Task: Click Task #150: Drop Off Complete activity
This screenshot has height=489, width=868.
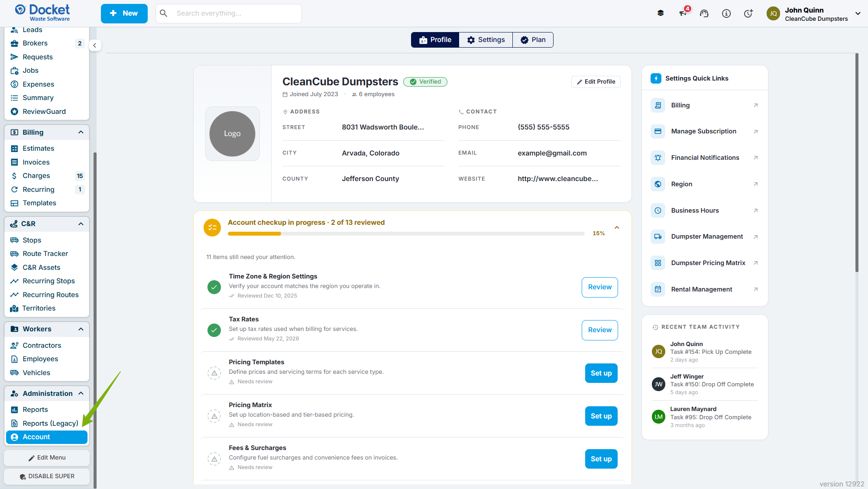Action: [712, 385]
